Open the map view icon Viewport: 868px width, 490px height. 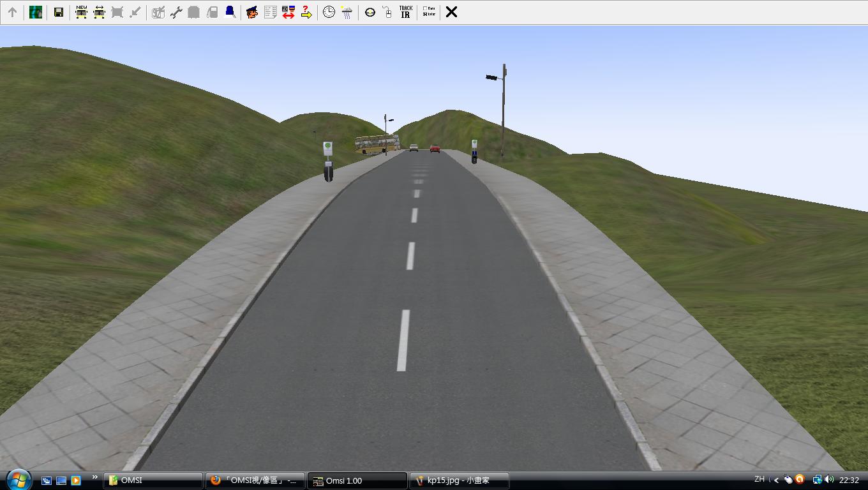pos(36,12)
